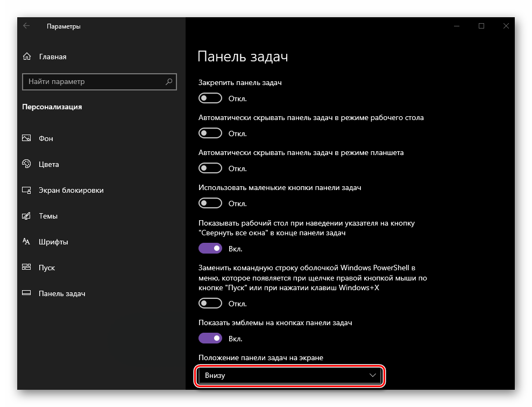This screenshot has width=532, height=407.
Task: Toggle Закрепить панель задач switch
Action: (210, 99)
